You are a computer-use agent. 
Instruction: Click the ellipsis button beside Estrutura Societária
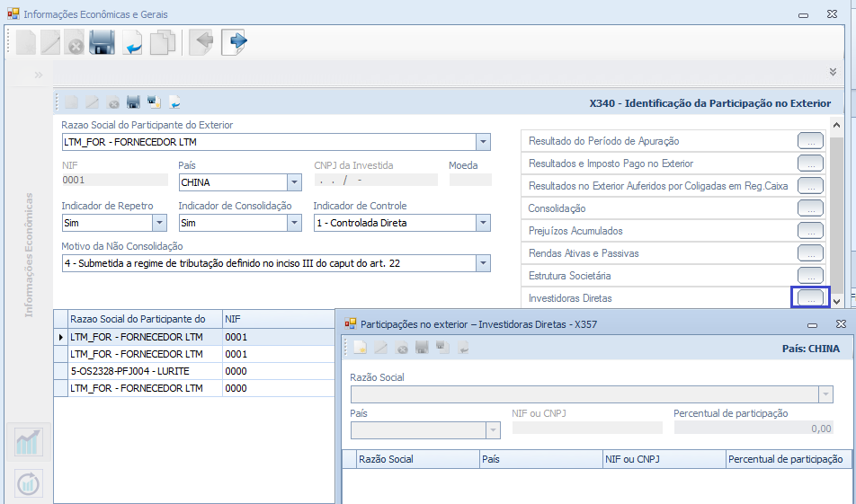pos(810,276)
